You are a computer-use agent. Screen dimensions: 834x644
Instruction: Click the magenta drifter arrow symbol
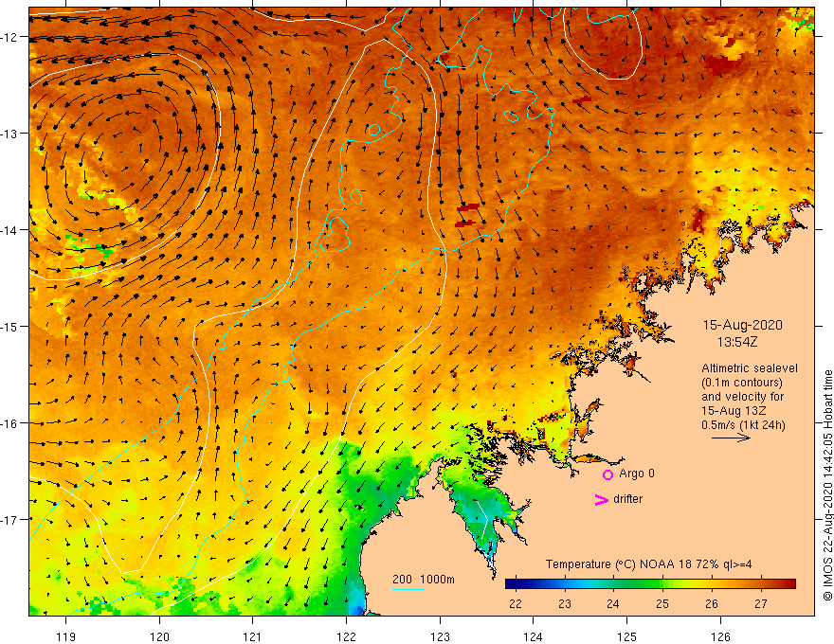(x=601, y=499)
